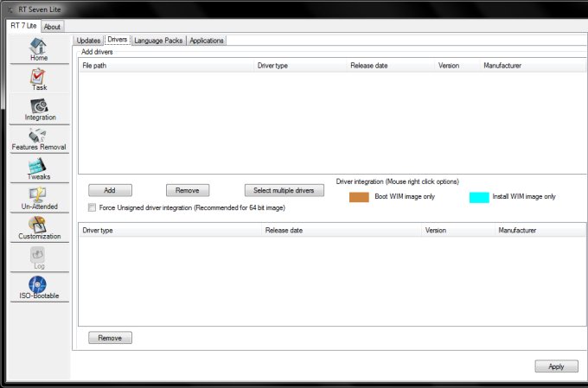Open the Updates tab
588x388 pixels.
click(x=88, y=41)
